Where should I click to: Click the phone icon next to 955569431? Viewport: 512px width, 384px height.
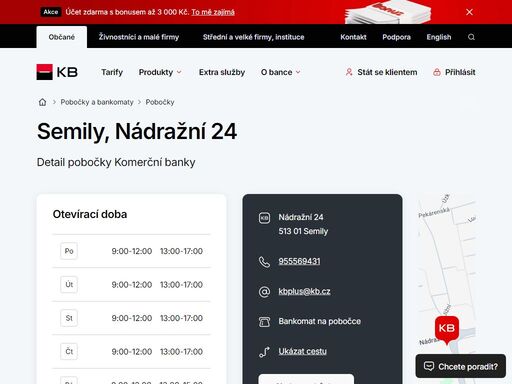pos(264,261)
